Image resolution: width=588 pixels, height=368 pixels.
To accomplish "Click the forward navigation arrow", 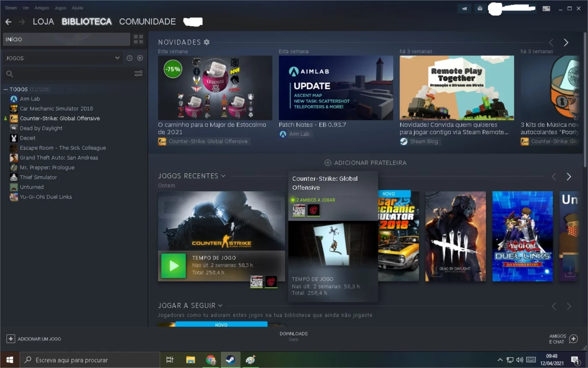I will 22,21.
